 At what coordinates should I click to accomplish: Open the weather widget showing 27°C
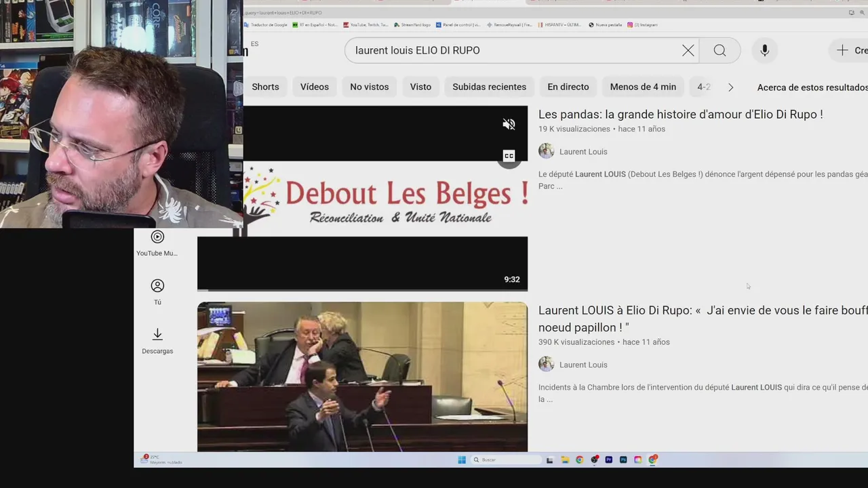click(163, 460)
